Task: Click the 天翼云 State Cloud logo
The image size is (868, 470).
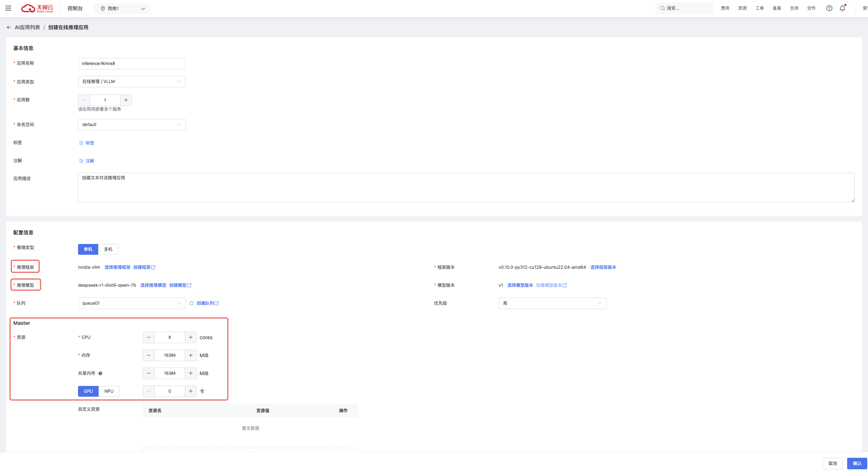Action: [37, 8]
